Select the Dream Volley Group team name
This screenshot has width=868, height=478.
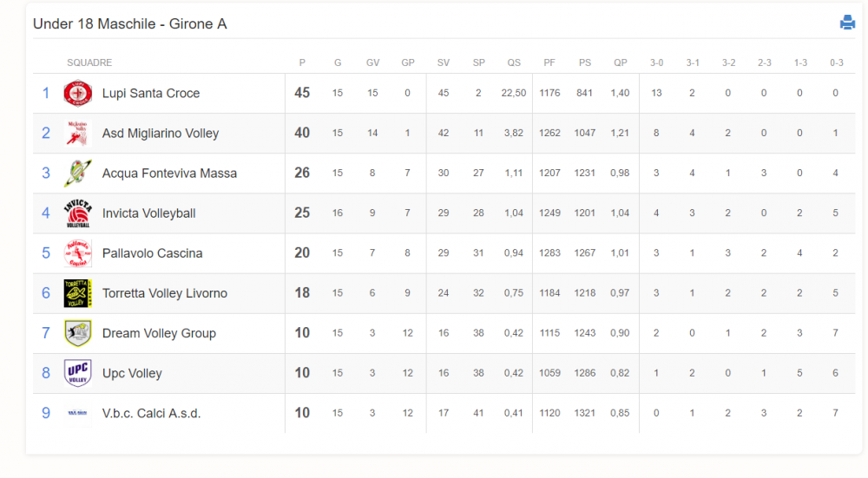click(159, 333)
